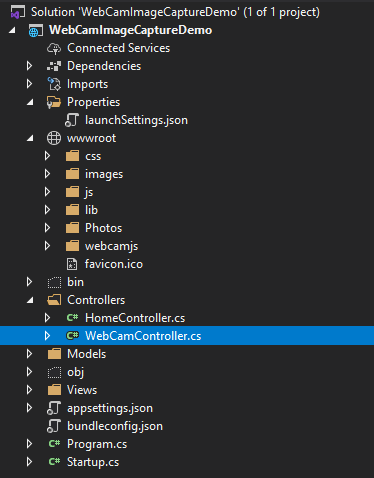
Task: Click the Connected Services cloud icon
Action: (x=54, y=48)
